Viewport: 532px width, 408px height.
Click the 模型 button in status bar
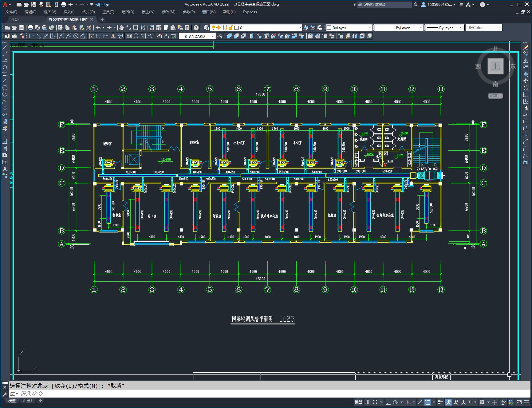(358, 402)
